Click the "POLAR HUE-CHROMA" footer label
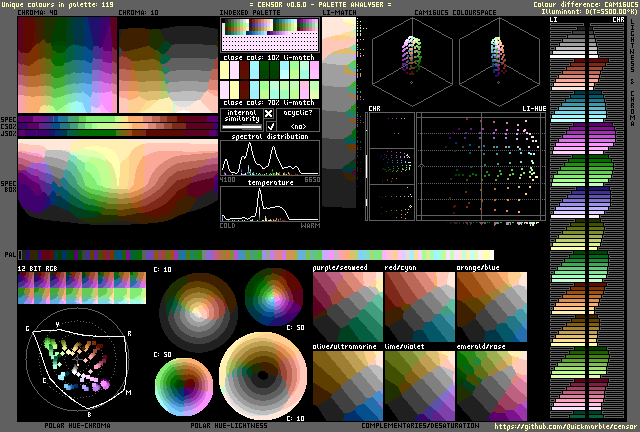640x432 pixels. tap(77, 426)
